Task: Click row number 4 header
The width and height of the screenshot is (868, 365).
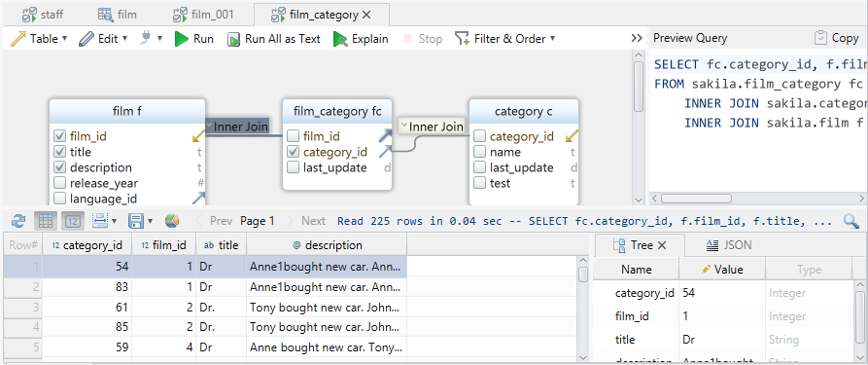Action: [22, 327]
